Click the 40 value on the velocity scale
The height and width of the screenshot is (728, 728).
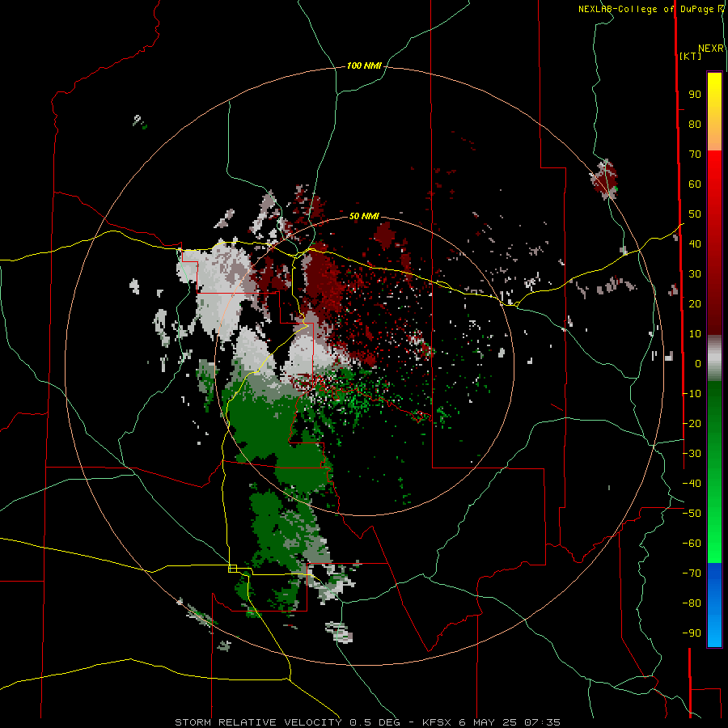[x=695, y=243]
